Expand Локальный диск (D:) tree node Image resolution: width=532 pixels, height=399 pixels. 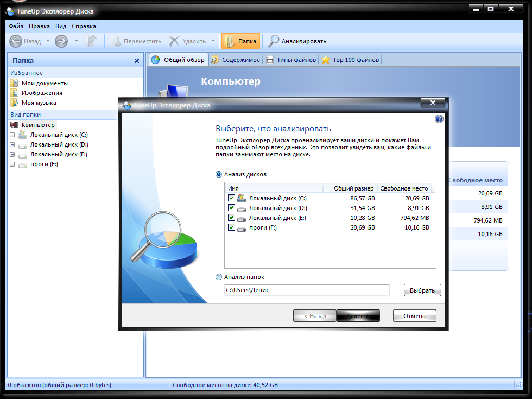click(12, 144)
